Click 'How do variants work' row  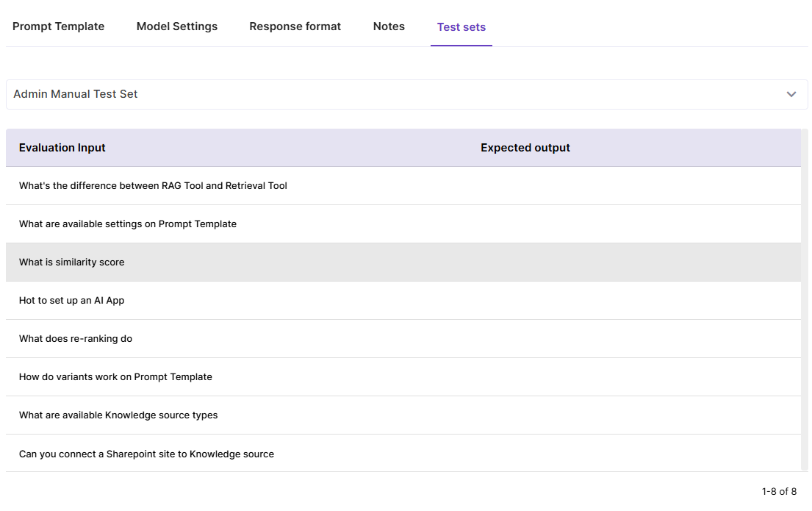coord(115,377)
